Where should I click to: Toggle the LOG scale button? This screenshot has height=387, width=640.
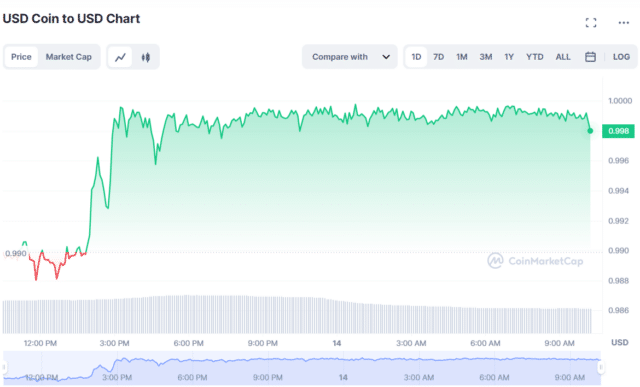point(621,57)
